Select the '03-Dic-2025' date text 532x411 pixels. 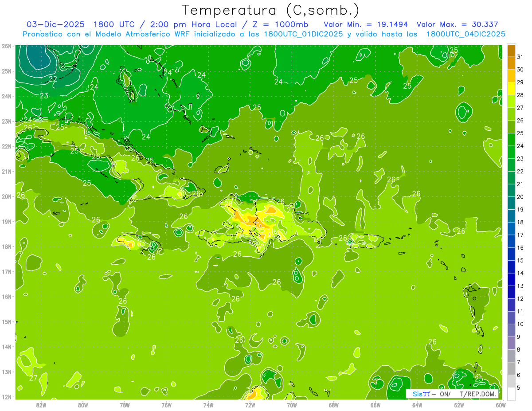click(55, 24)
